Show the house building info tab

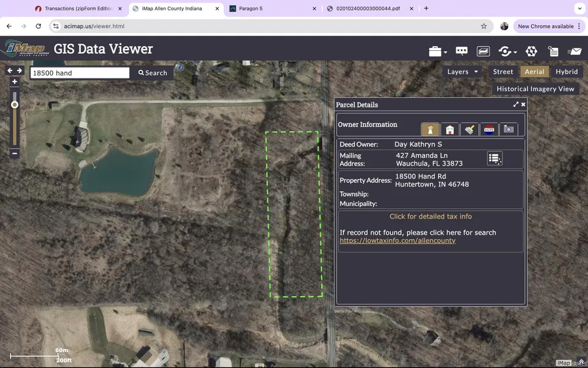[450, 129]
